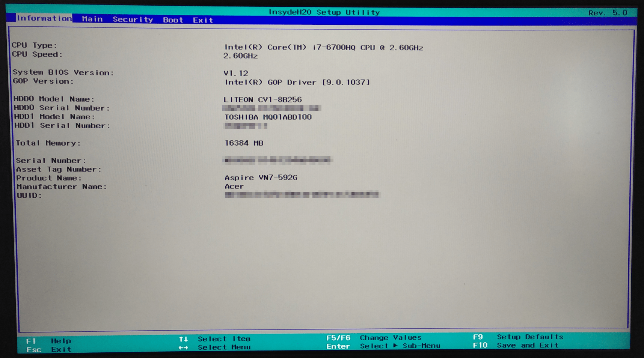Image resolution: width=644 pixels, height=358 pixels.
Task: Go to the Security tab
Action: click(x=133, y=20)
